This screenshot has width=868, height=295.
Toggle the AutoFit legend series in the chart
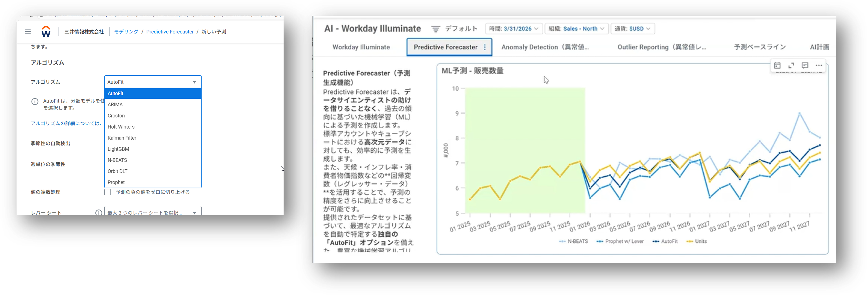click(665, 241)
